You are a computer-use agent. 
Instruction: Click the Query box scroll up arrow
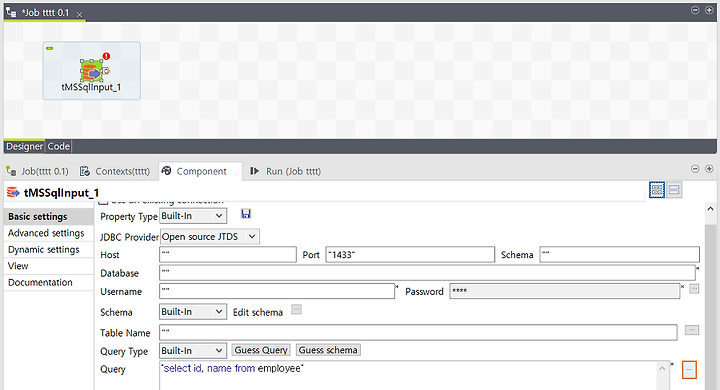662,368
